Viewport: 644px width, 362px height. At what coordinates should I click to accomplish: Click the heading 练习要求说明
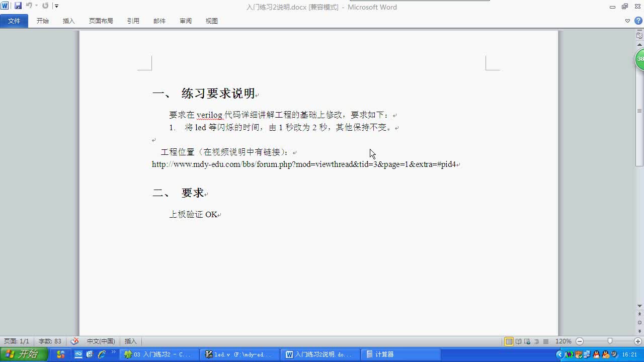coord(218,94)
